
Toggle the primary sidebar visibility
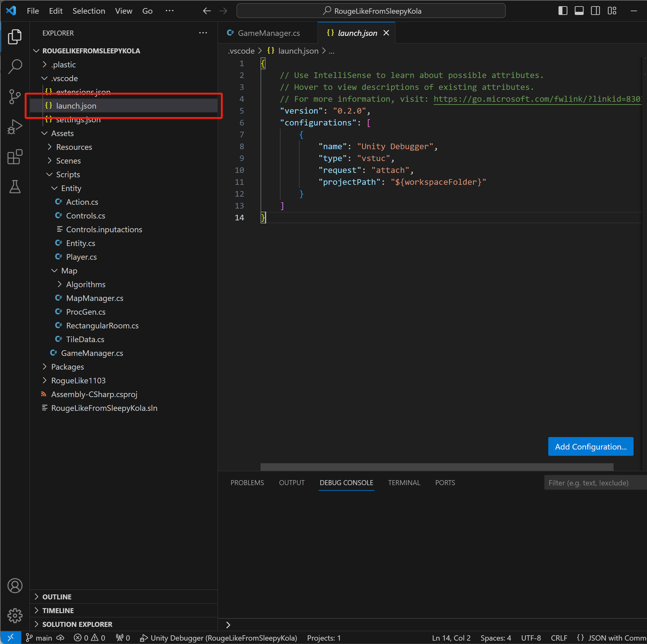click(x=563, y=10)
